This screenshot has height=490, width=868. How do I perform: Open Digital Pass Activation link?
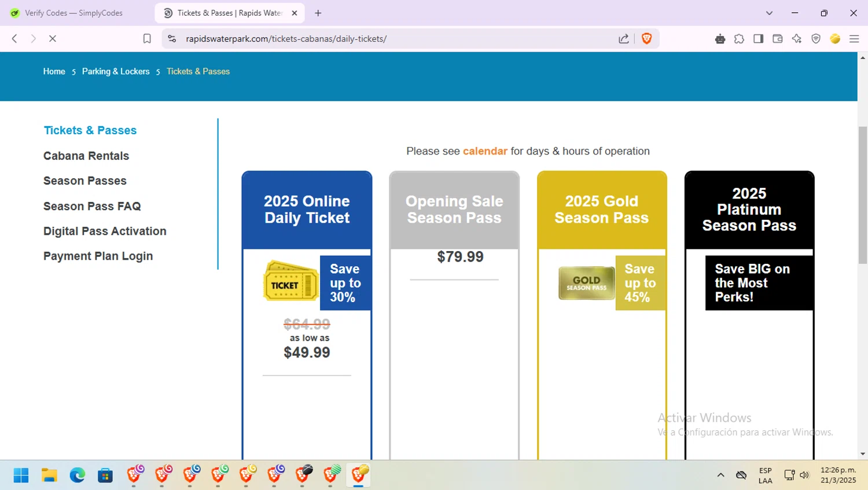click(x=105, y=231)
